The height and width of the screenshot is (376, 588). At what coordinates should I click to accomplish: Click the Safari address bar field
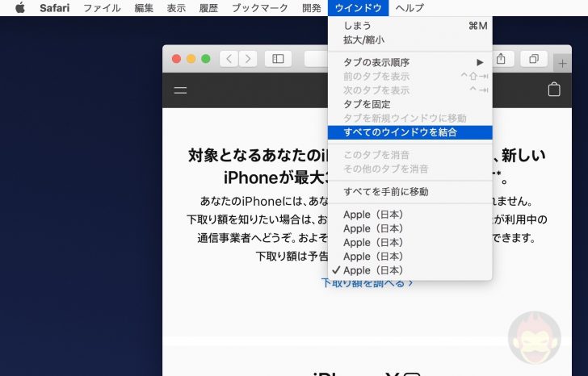point(316,59)
